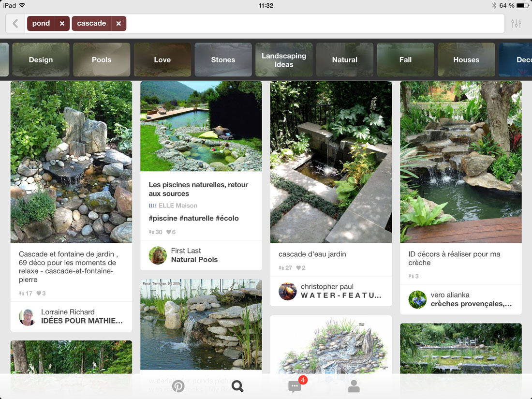Open the natural swimming pool pin image
Image resolution: width=532 pixels, height=399 pixels.
(201, 126)
